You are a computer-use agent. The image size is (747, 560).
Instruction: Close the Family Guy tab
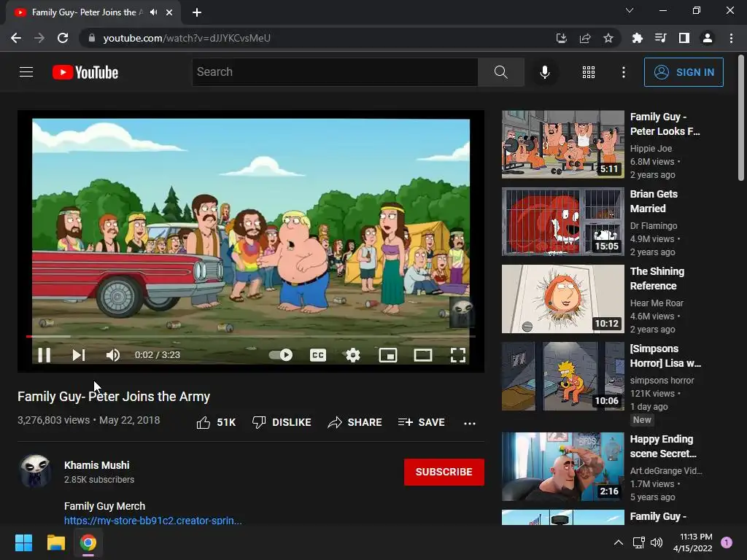(169, 12)
